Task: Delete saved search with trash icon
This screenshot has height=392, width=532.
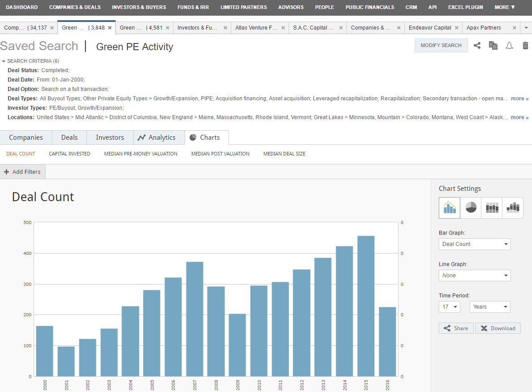Action: click(525, 45)
